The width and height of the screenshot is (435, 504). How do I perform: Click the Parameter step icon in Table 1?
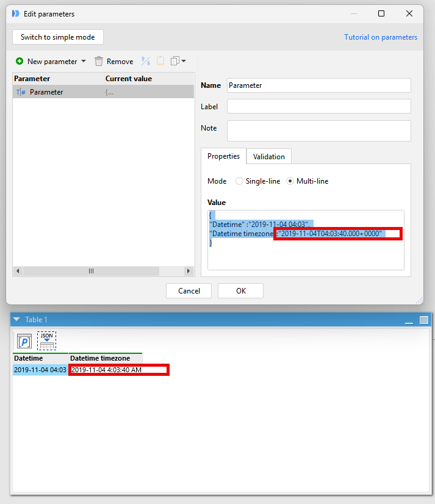point(24,341)
